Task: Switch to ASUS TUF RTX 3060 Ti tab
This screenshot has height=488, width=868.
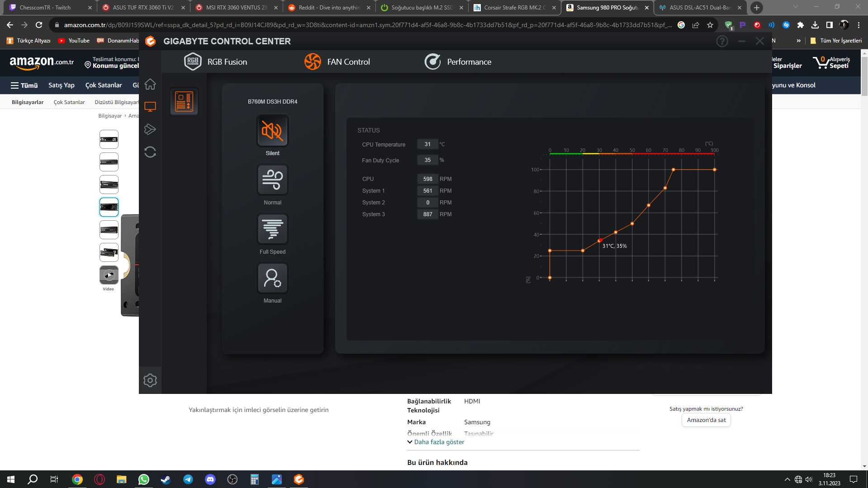Action: [142, 8]
